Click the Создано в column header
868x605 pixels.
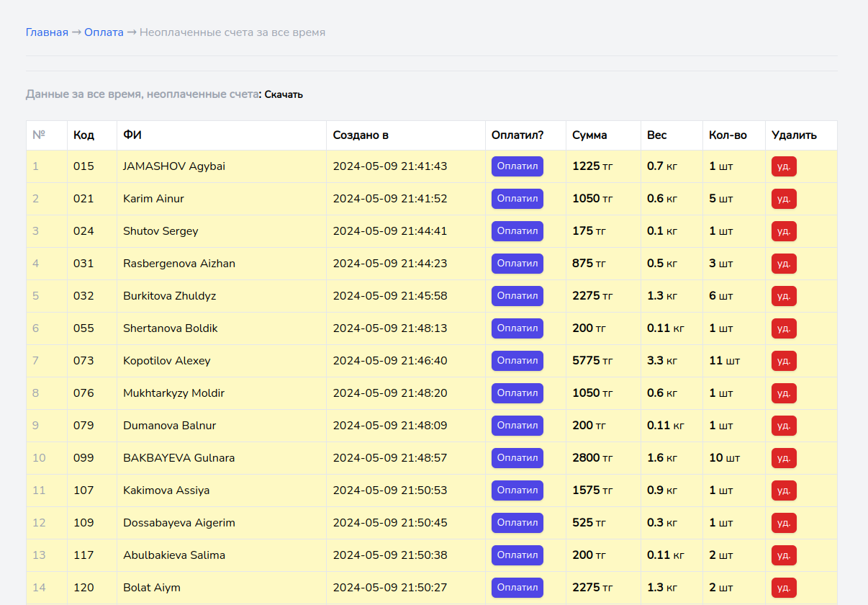(x=361, y=135)
